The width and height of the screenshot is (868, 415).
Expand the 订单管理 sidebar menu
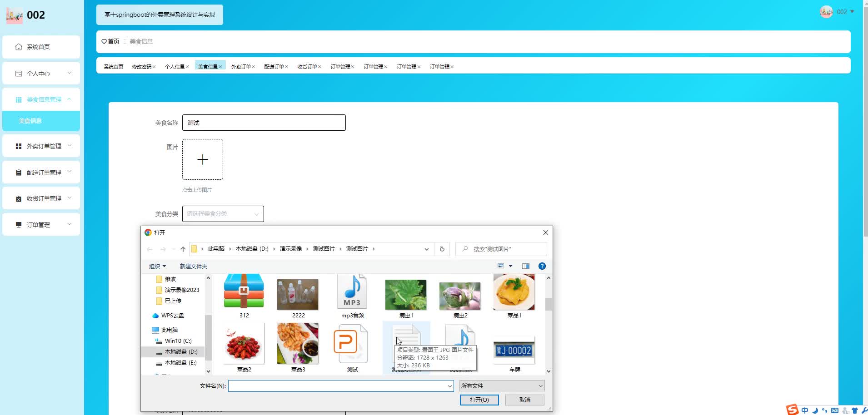click(41, 225)
